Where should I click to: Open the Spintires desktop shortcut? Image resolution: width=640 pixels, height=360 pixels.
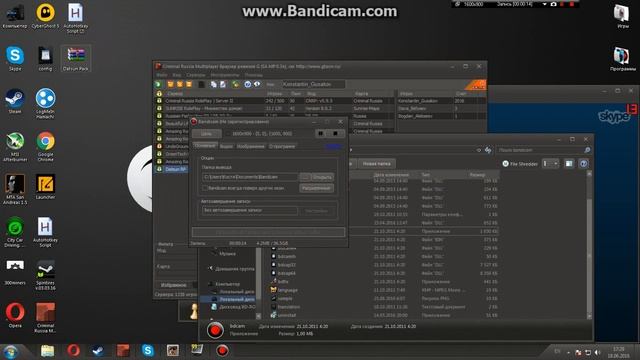[45, 276]
